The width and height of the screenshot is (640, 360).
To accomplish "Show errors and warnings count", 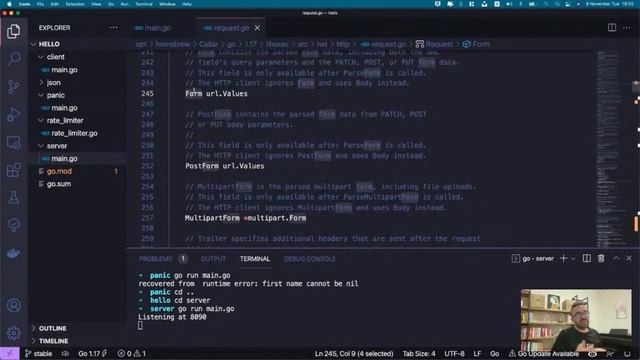I will (x=131, y=353).
